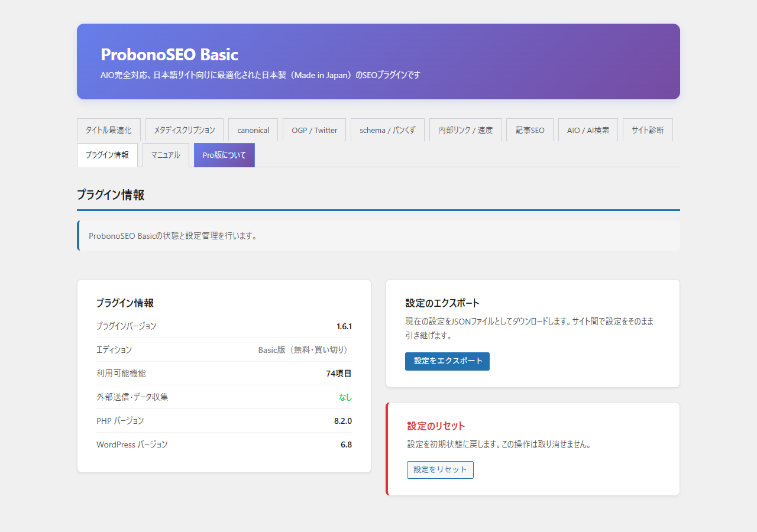This screenshot has width=757, height=532.
Task: Go to the schema / パンくず tab
Action: (x=387, y=130)
